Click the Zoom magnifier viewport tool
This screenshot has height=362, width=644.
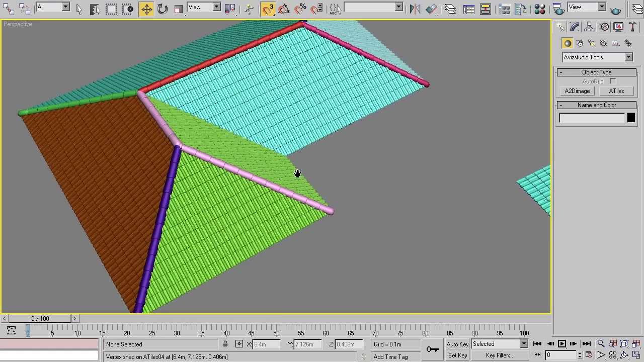tap(601, 344)
